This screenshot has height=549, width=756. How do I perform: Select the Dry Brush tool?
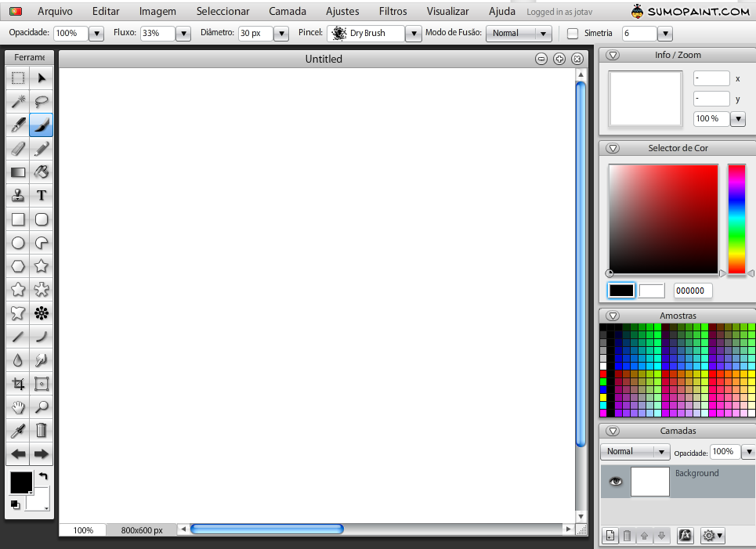41,125
